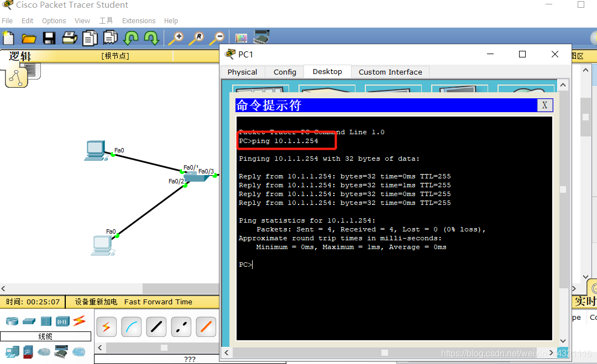Screen dimensions: 597x364
Task: Open the Edit menu
Action: point(28,20)
